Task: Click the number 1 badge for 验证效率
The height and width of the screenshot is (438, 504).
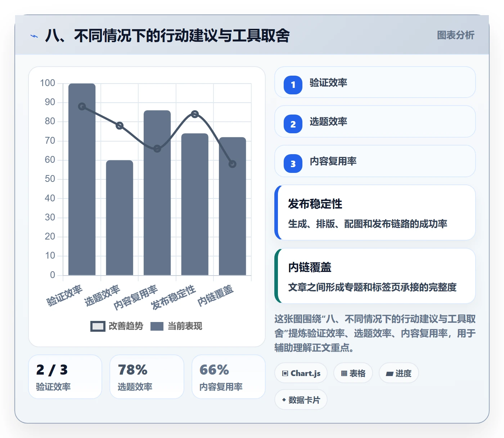Action: click(x=293, y=85)
